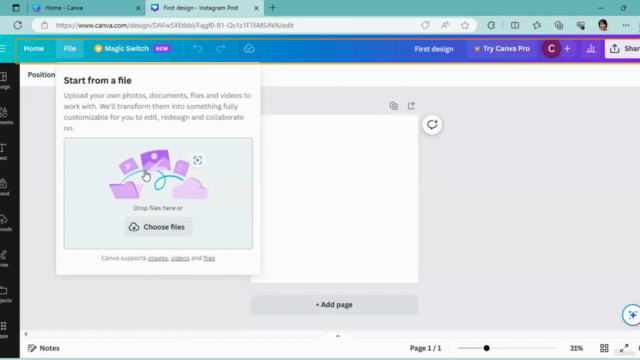Click the Home button in Canva toolbar
This screenshot has height=360, width=640.
(34, 49)
